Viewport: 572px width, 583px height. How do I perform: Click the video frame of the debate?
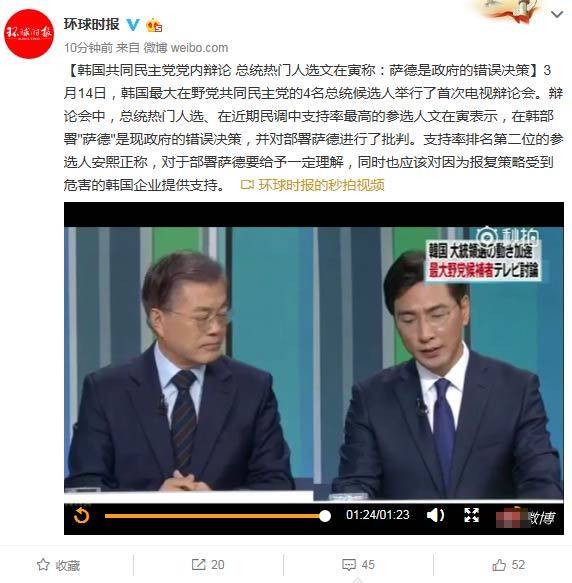(314, 364)
